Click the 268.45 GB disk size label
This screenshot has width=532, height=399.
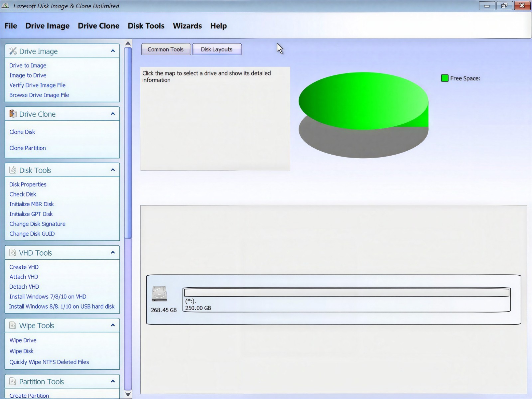(164, 310)
